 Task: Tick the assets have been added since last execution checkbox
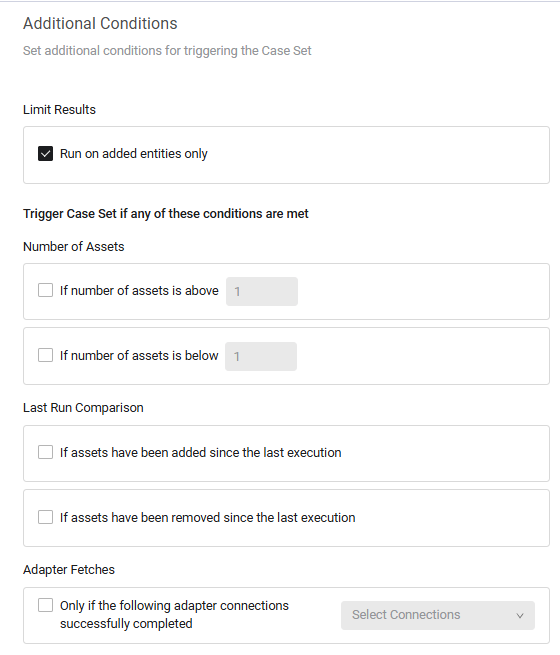[45, 452]
